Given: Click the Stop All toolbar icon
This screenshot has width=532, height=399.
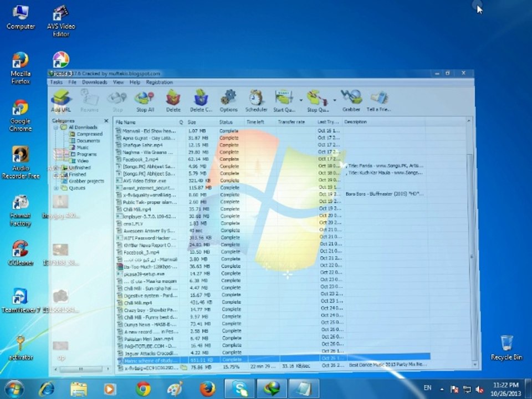Looking at the screenshot, I should (145, 101).
